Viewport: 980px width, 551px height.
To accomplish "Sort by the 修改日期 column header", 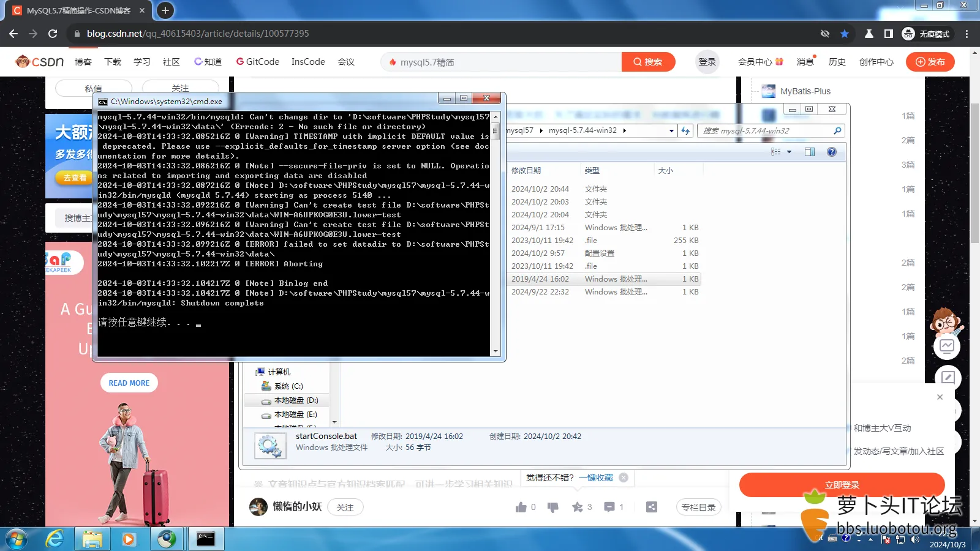I will click(x=526, y=170).
